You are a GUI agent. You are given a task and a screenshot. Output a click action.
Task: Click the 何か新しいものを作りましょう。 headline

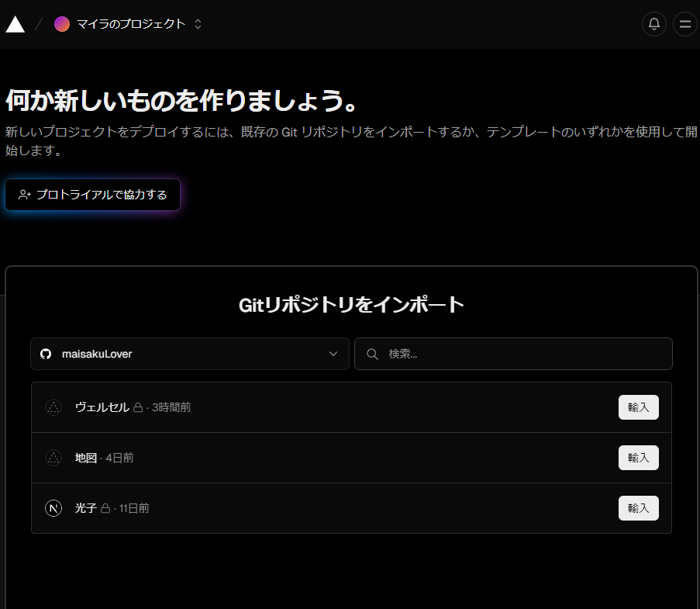[x=181, y=100]
